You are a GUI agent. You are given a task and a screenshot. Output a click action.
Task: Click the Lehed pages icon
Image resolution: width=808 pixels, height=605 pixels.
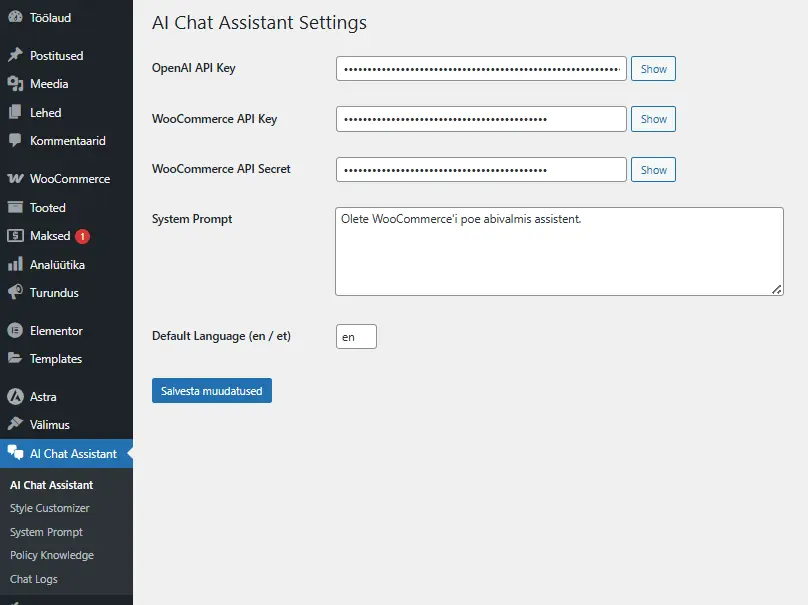[15, 112]
